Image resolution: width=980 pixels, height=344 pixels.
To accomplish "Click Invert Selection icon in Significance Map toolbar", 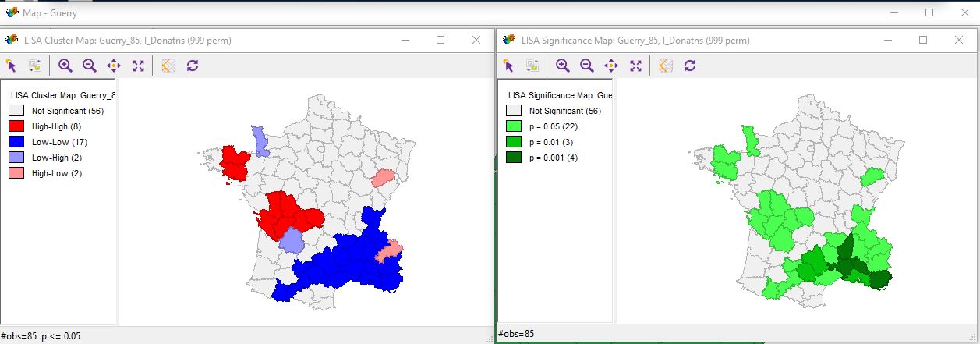I will click(532, 66).
